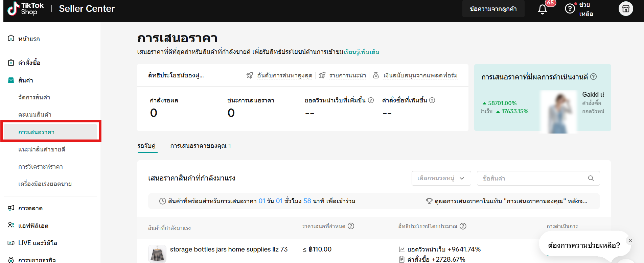Go to คำสั่งซื้อ in the sidebar
Image resolution: width=644 pixels, height=263 pixels.
pyautogui.click(x=29, y=63)
